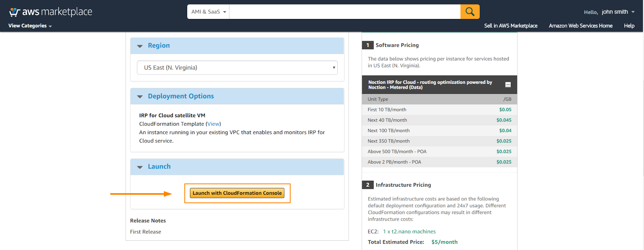Select the Above 500 TB/month - POA row
Viewport: 644px width, 250px height.
(440, 152)
